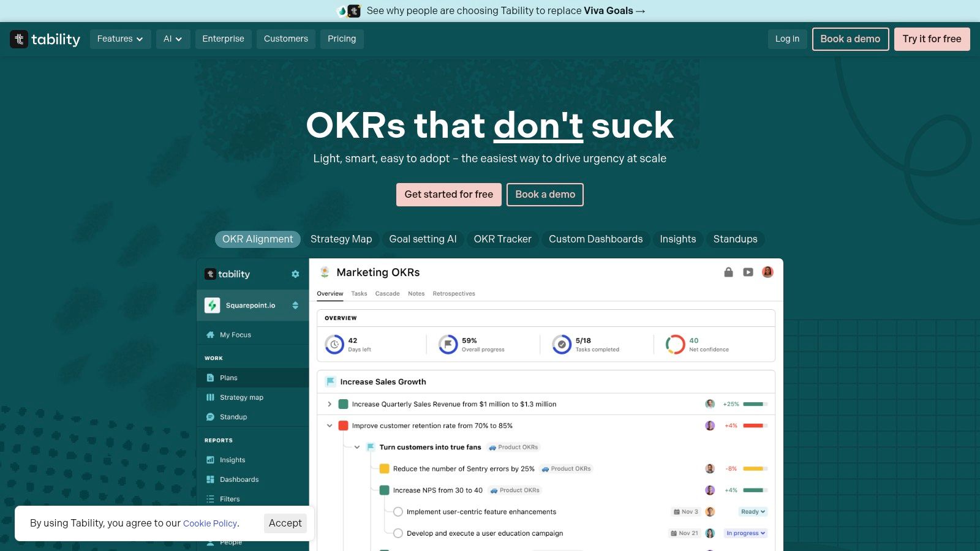
Task: Open the Features dropdown menu
Action: click(120, 39)
